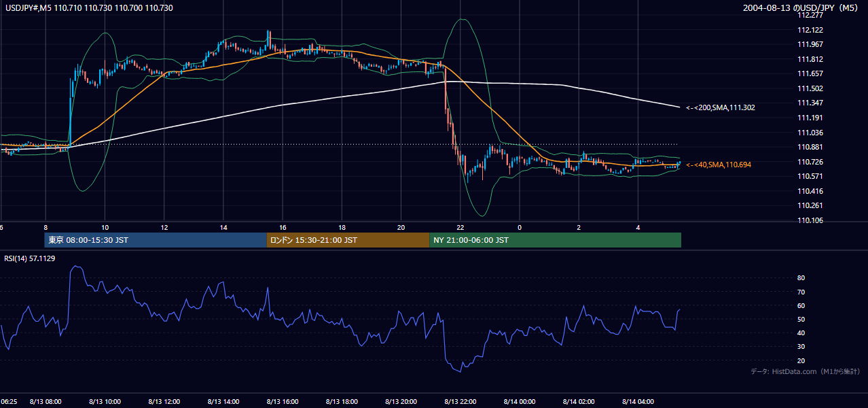The width and height of the screenshot is (868, 408).
Task: Click price axis value 112.122
Action: pos(811,30)
